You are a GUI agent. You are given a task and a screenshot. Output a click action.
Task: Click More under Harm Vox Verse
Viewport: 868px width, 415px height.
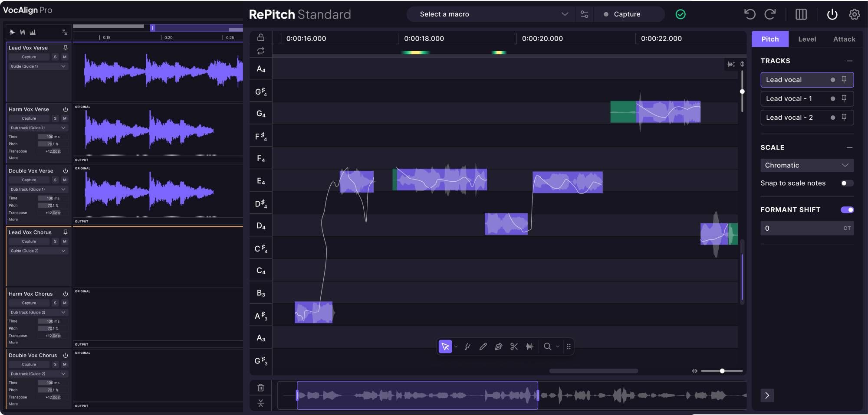pyautogui.click(x=13, y=158)
